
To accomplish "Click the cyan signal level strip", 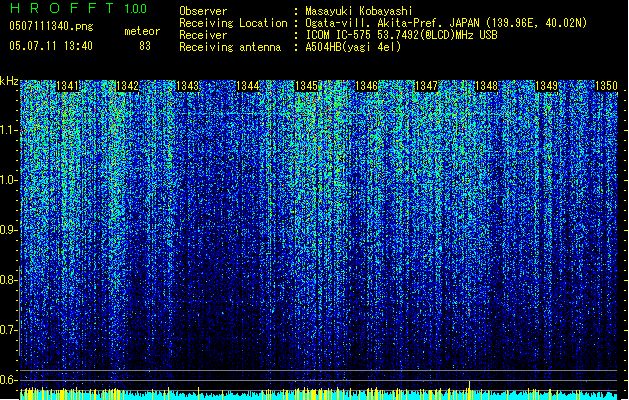I will pos(319,395).
